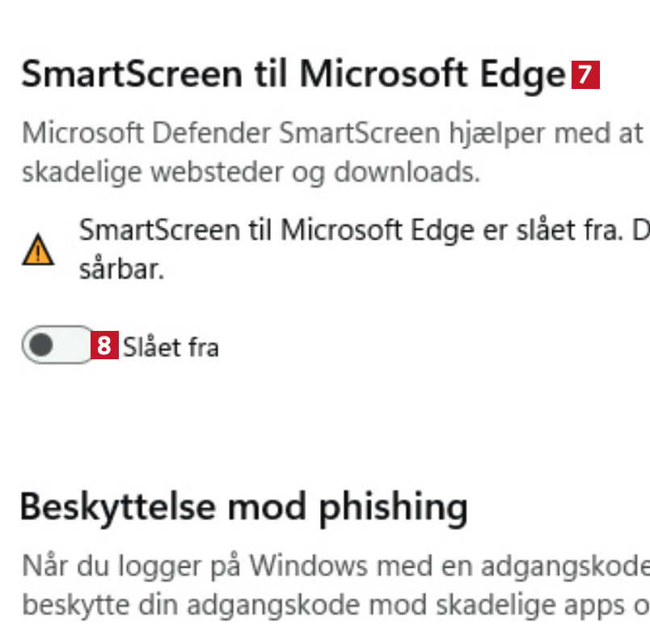This screenshot has width=650, height=644.
Task: Click the 'Beskyttelse mod phishing' heading
Action: tap(243, 507)
